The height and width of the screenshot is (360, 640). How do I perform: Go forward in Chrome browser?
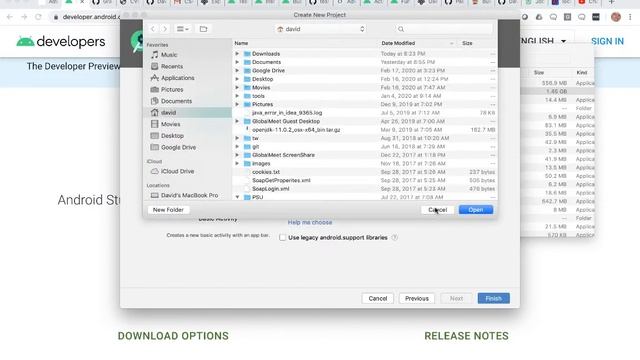tap(24, 17)
